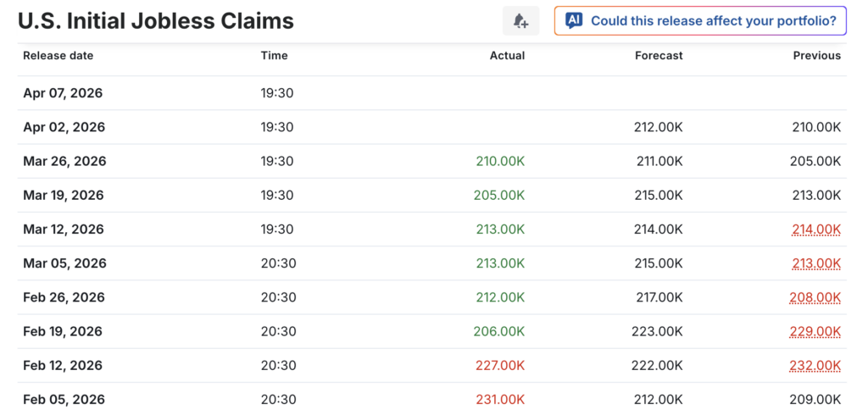This screenshot has height=415, width=868.
Task: Click 205.00K actual value for Mar 19, 2026
Action: click(x=499, y=196)
